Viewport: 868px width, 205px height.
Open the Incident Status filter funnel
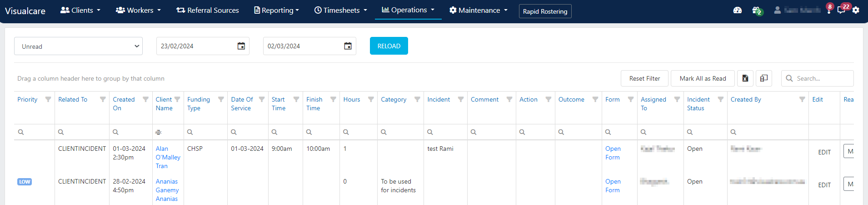721,99
